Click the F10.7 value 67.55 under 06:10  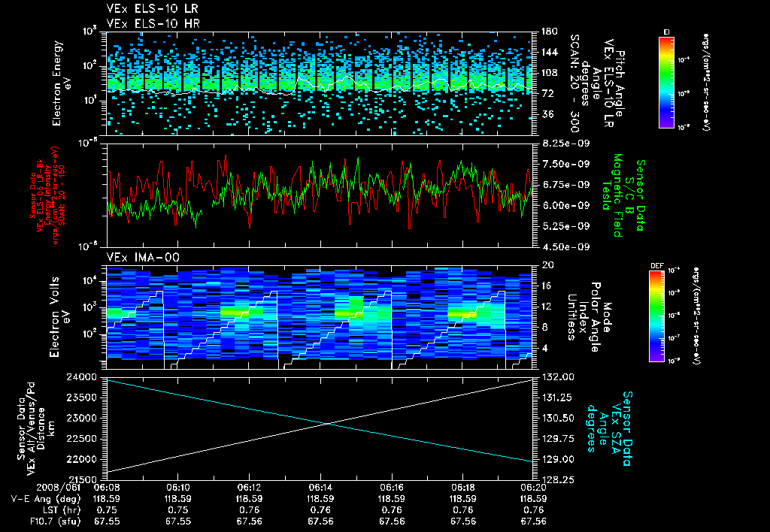[177, 521]
